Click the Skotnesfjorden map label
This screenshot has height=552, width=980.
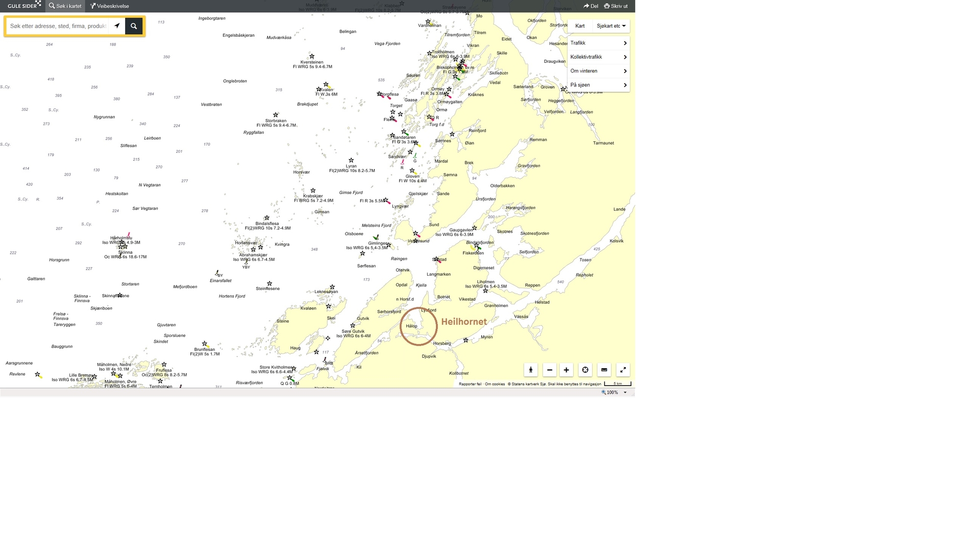point(535,234)
